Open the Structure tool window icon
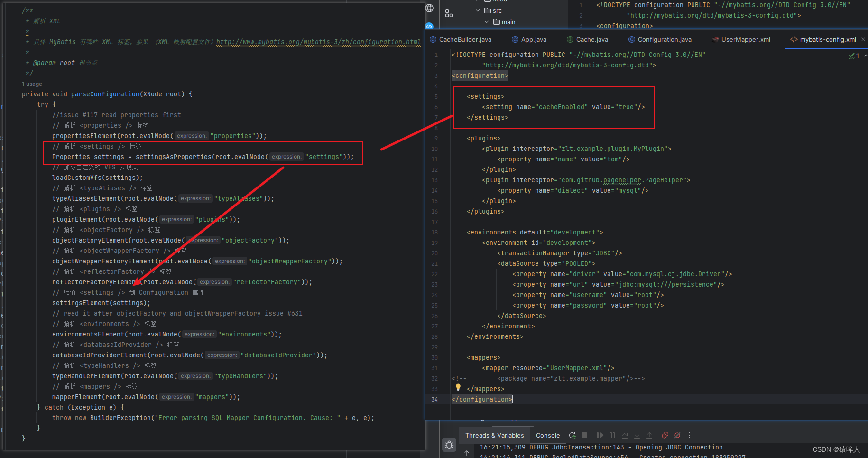 click(449, 14)
